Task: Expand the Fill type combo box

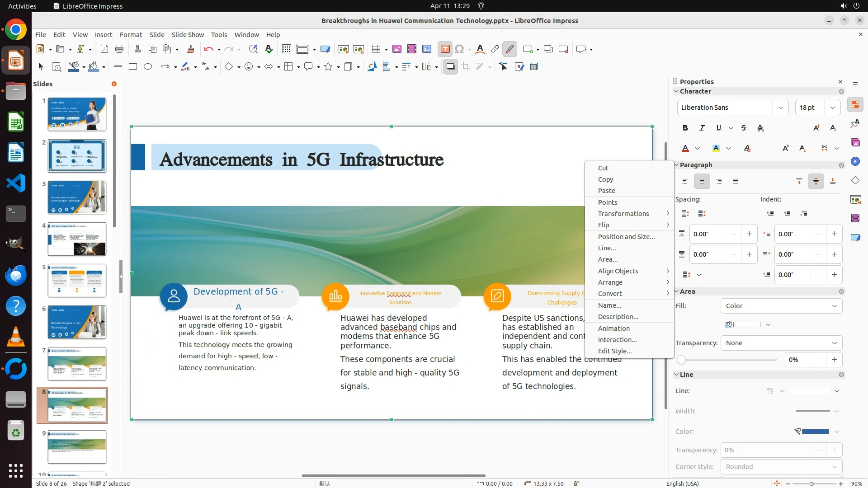Action: coord(781,306)
